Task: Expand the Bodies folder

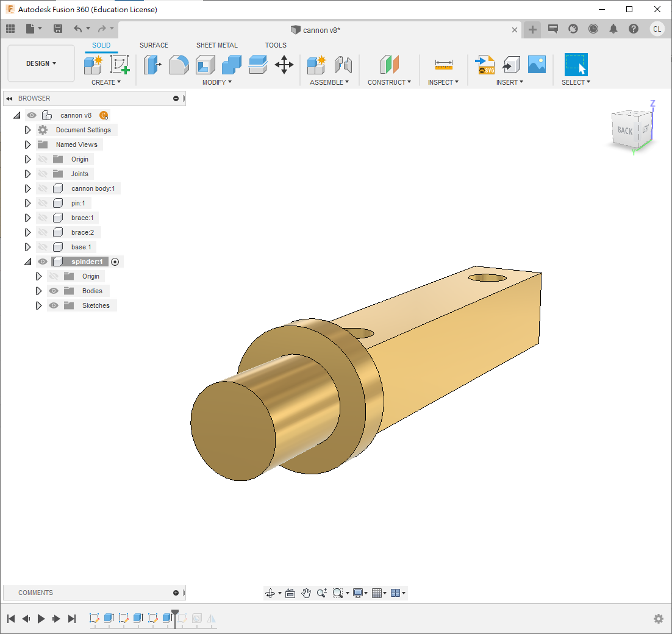Action: (x=39, y=291)
